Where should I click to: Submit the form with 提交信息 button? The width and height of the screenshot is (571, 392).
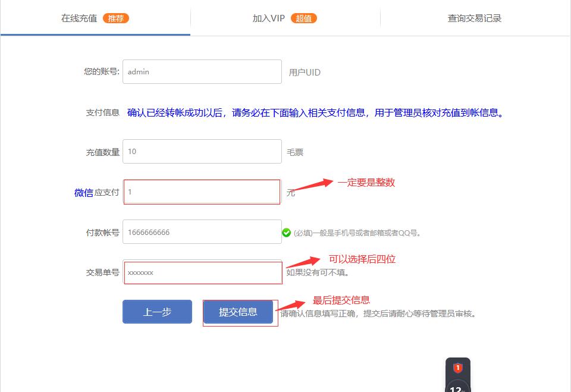pyautogui.click(x=238, y=312)
